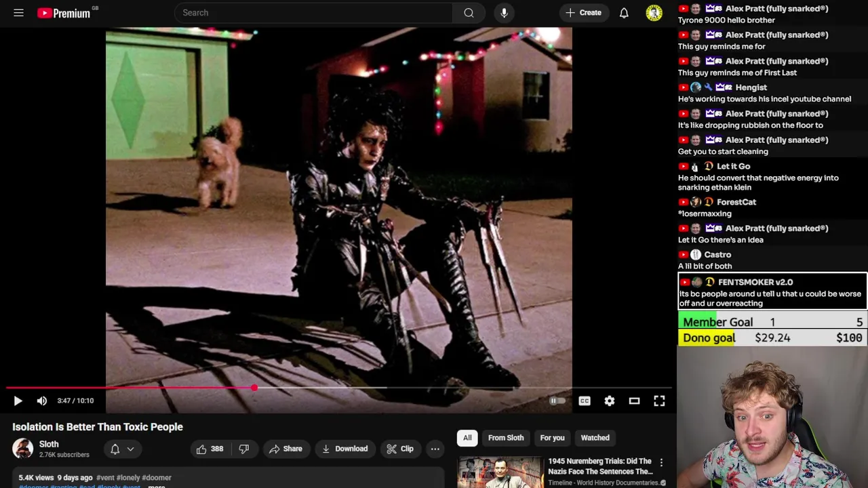This screenshot has width=868, height=488.
Task: Focus the Search input field
Action: 313,13
